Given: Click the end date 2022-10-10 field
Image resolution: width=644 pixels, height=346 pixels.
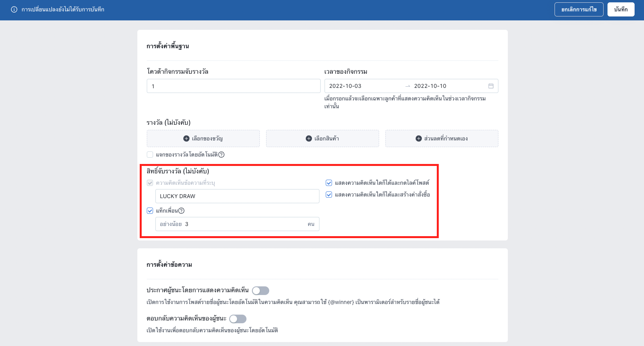Looking at the screenshot, I should (447, 86).
